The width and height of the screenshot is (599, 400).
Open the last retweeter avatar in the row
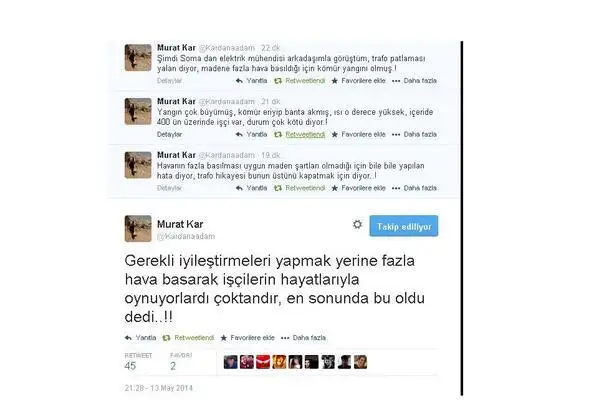360,362
